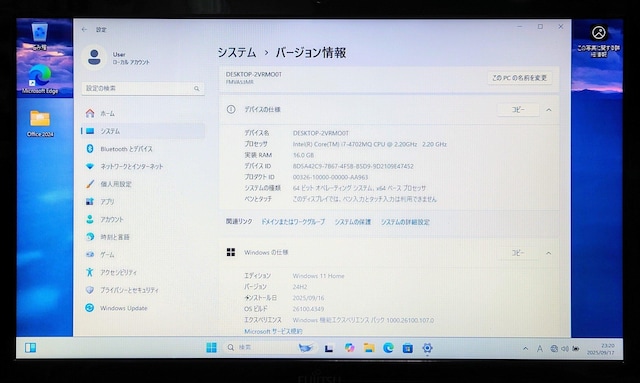Viewport: 640px width, 383px height.
Task: Click the taskbar search box
Action: point(271,347)
